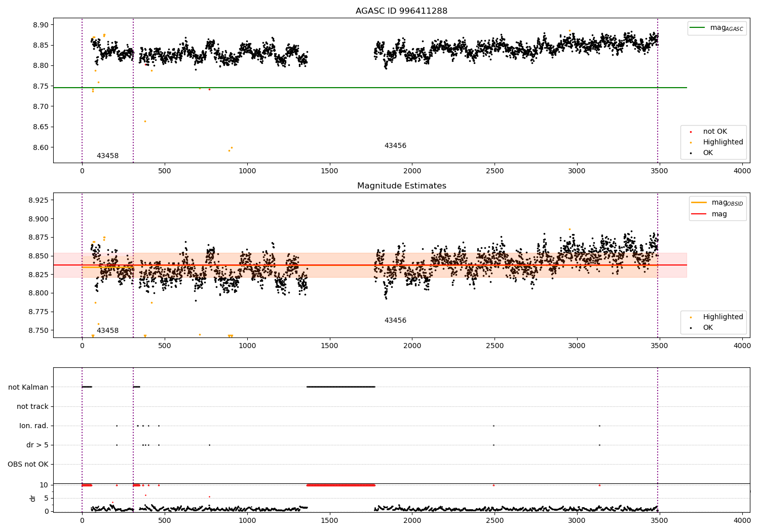Click the 8.90 tick on the top y-axis
Image resolution: width=760 pixels, height=532 pixels.
40,25
